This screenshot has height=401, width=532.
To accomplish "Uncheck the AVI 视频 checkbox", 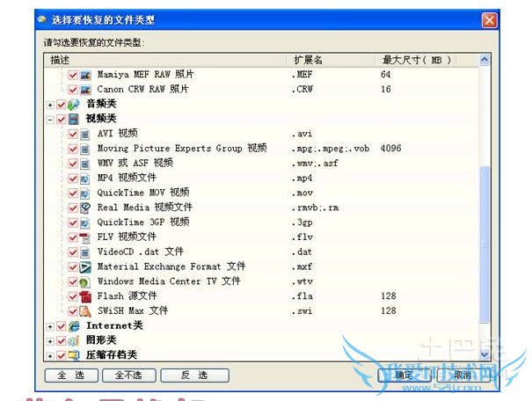I will point(73,135).
